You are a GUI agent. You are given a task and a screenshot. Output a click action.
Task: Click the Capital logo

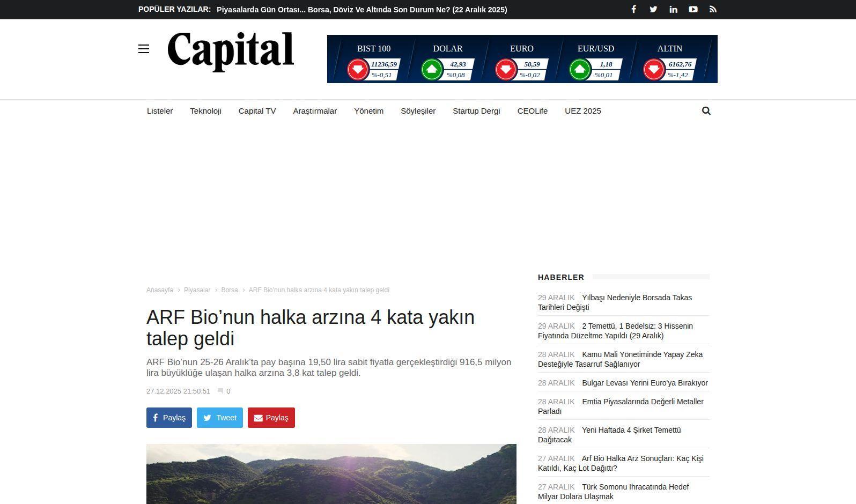click(231, 51)
